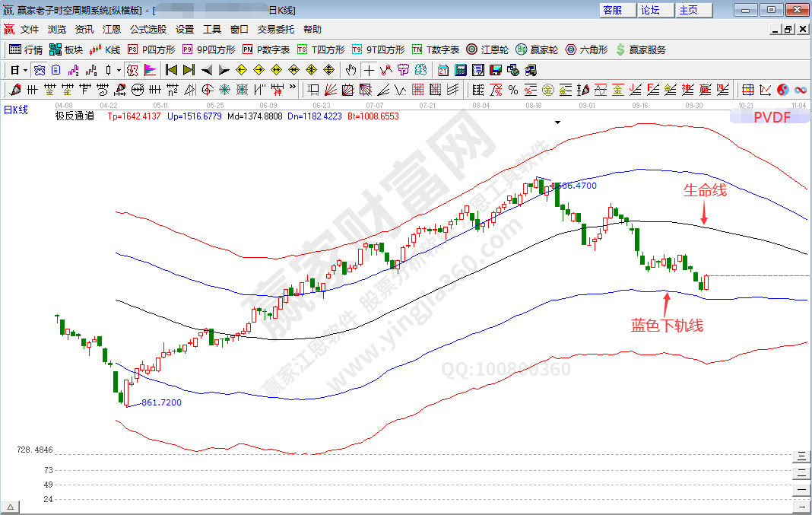Select the hand pan tool

[x=350, y=70]
